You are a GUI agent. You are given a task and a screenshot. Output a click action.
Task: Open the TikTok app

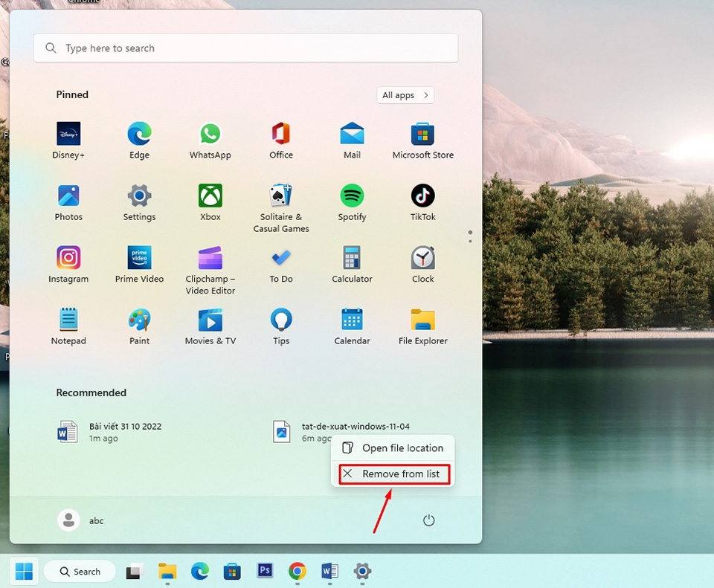point(423,202)
